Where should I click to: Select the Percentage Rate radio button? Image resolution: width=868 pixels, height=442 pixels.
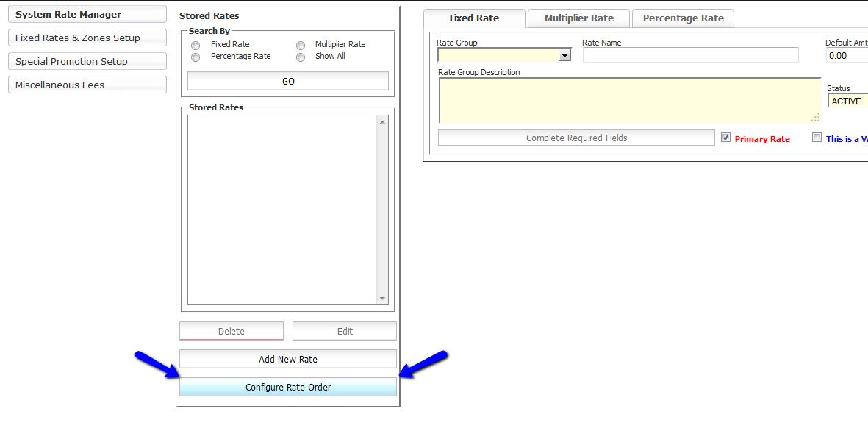[196, 56]
